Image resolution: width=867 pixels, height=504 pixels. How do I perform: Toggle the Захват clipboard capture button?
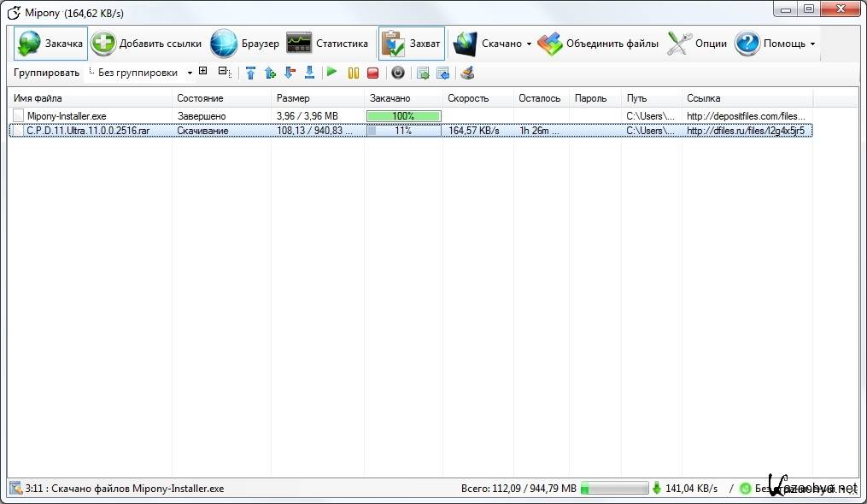(412, 44)
